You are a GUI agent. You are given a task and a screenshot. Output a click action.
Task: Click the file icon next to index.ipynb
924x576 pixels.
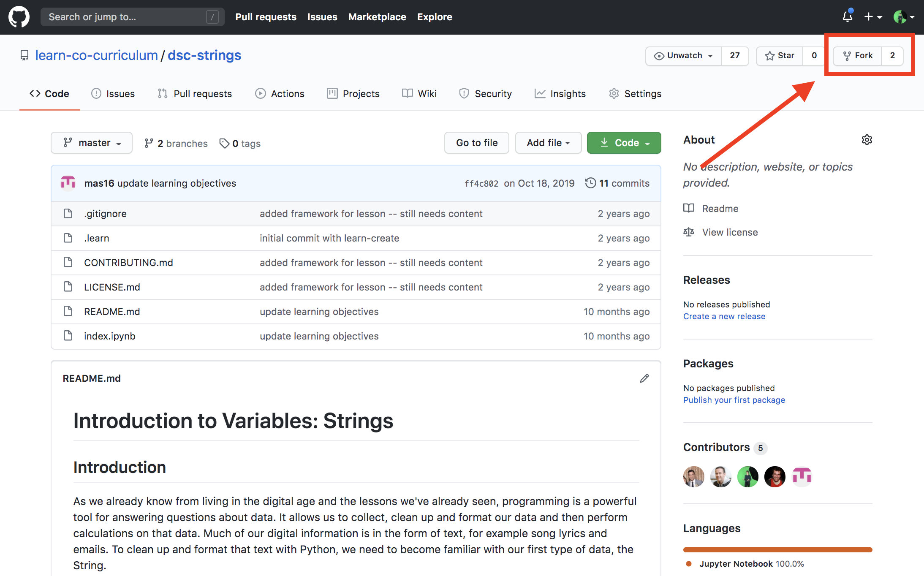pyautogui.click(x=68, y=336)
